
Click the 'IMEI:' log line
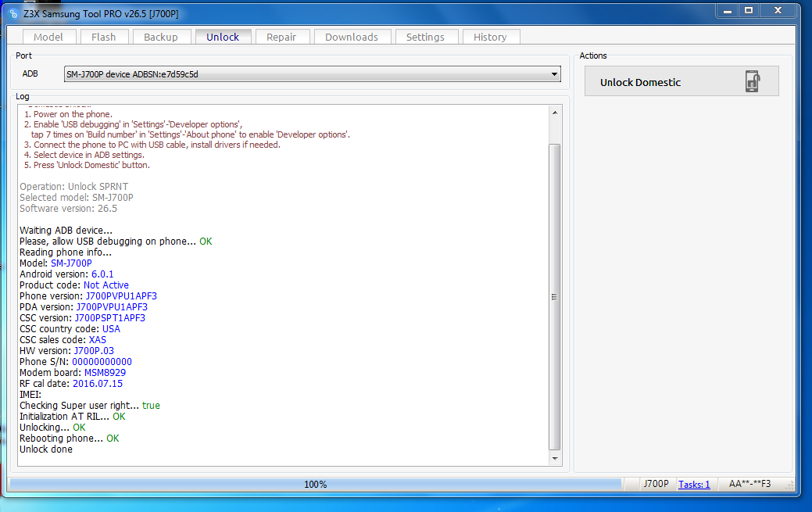[x=30, y=395]
